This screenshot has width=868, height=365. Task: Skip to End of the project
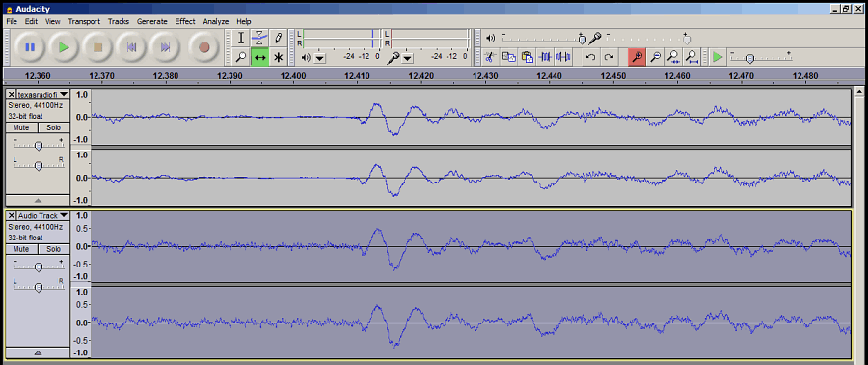(x=165, y=47)
